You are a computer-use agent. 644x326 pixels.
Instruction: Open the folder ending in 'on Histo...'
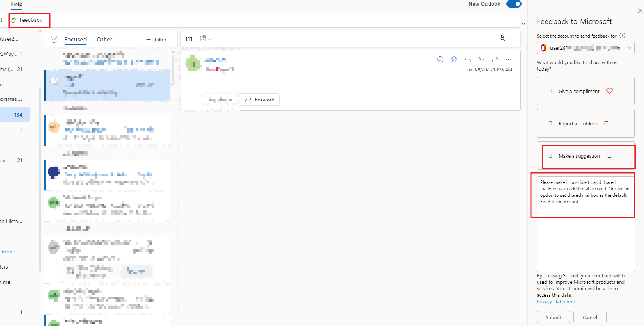11,221
